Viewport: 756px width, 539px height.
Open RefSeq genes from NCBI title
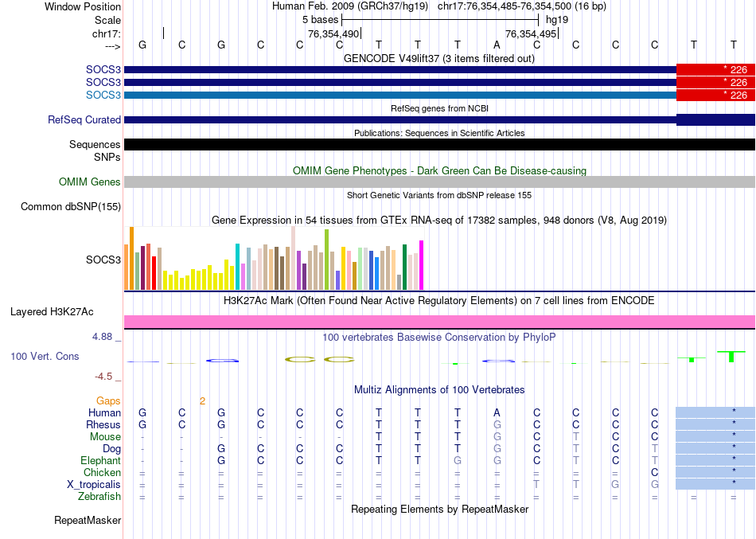(x=439, y=108)
